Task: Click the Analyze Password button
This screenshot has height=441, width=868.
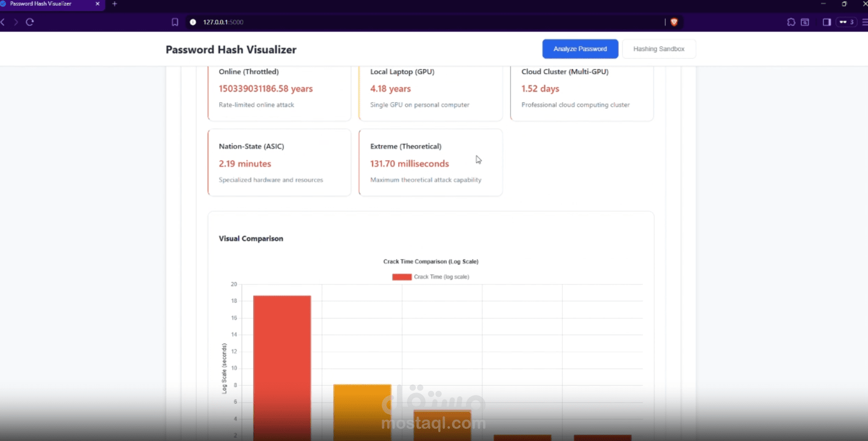Action: coord(580,49)
